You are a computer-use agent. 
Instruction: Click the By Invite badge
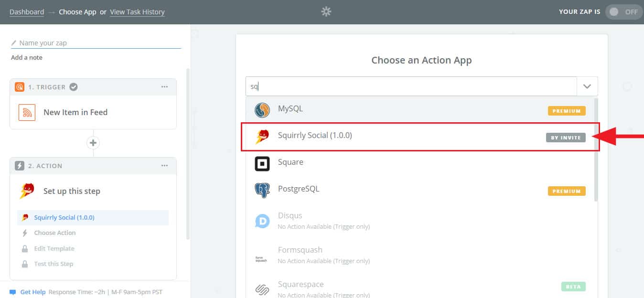(x=566, y=138)
